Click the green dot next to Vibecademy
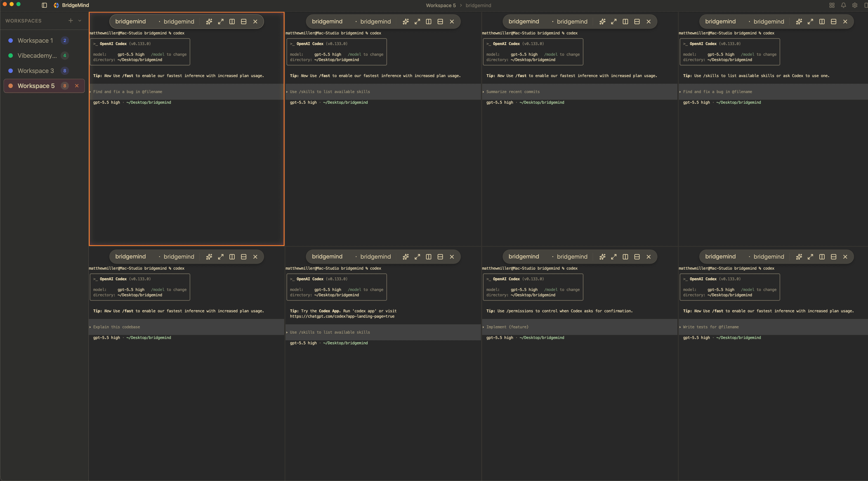868x481 pixels. click(x=10, y=56)
